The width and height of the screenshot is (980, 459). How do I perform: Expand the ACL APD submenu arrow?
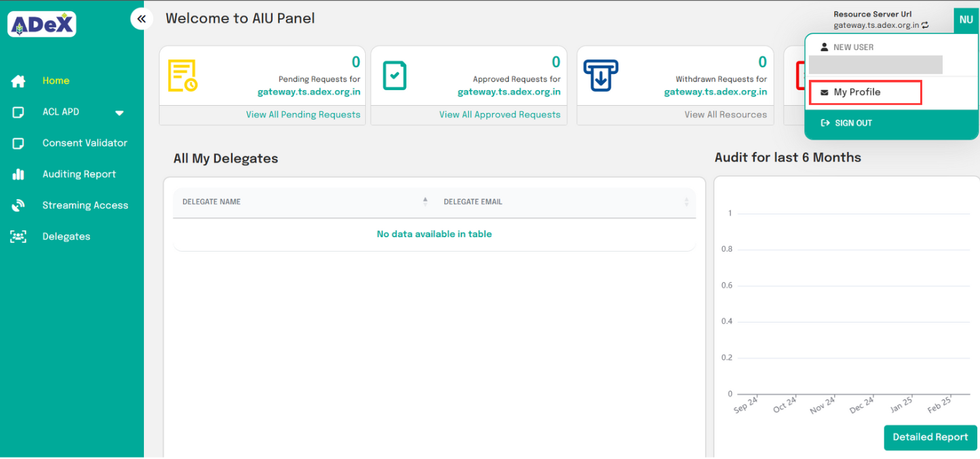119,113
